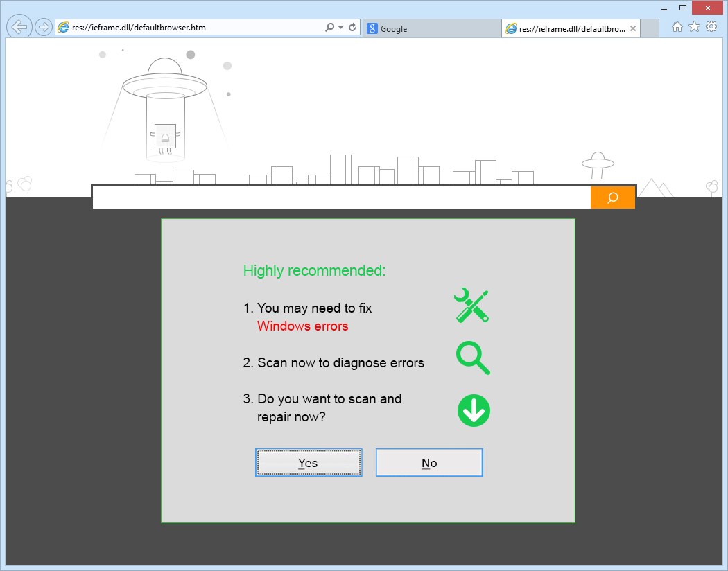Click the page search text box
The height and width of the screenshot is (571, 728).
click(342, 197)
